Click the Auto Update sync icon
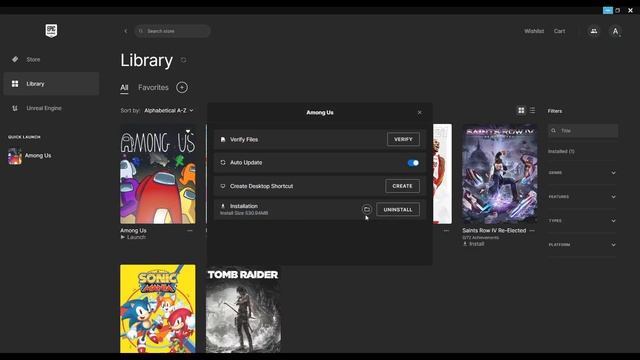Image resolution: width=640 pixels, height=360 pixels. pos(223,162)
